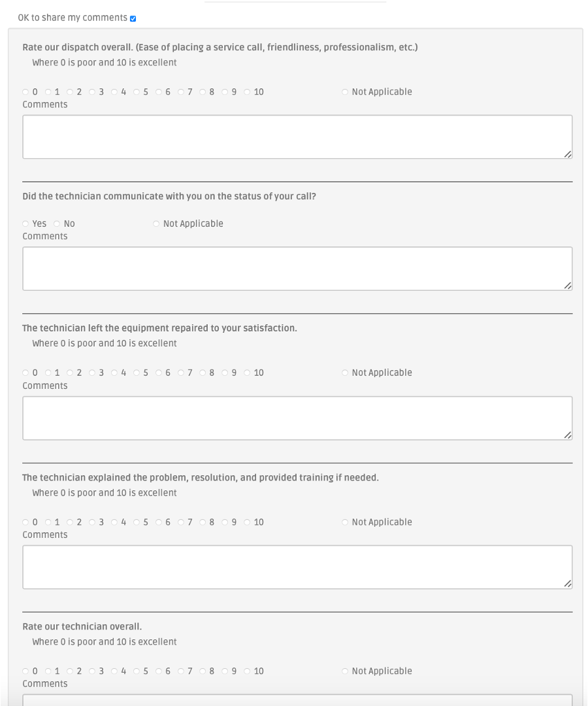The width and height of the screenshot is (588, 706).
Task: Click the equipment repaired comments text box
Action: pyautogui.click(x=297, y=418)
